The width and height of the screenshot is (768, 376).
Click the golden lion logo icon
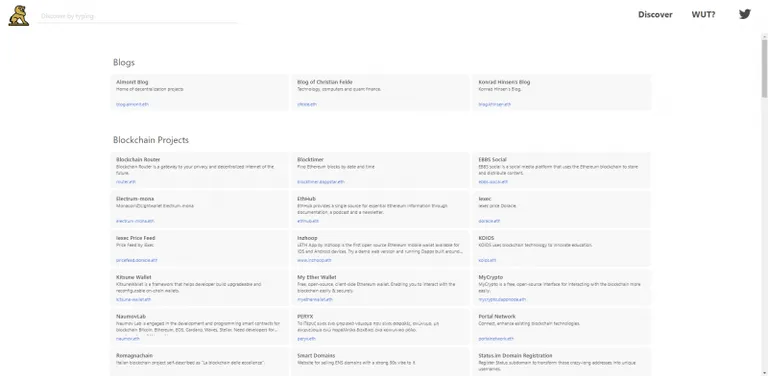pyautogui.click(x=19, y=16)
